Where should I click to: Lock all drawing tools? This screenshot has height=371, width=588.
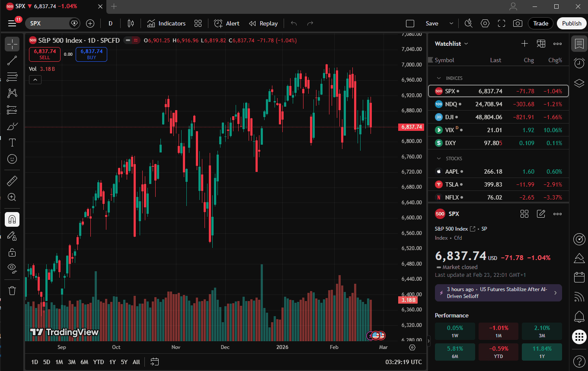tap(12, 252)
